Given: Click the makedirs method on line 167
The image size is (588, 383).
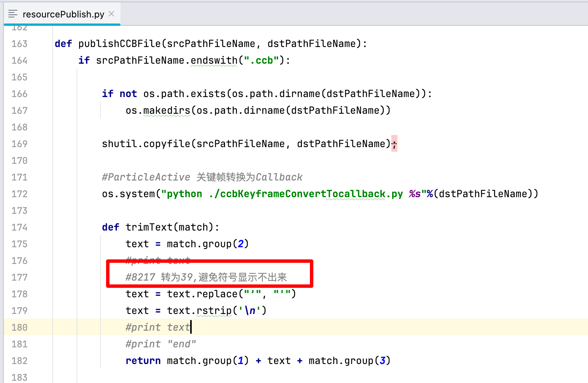Looking at the screenshot, I should (167, 111).
